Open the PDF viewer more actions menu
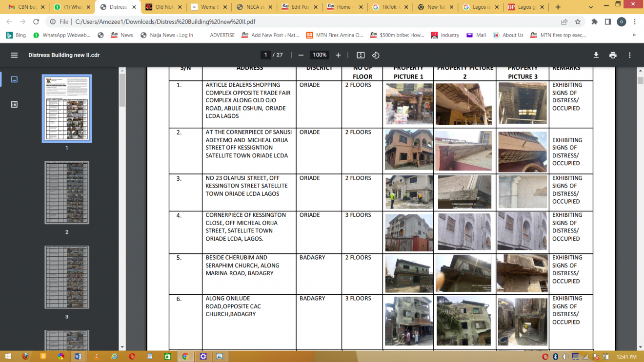The width and height of the screenshot is (644, 362). tap(630, 55)
